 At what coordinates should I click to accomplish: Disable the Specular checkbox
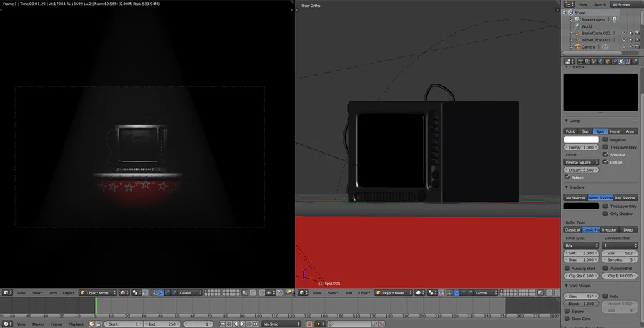(x=605, y=154)
